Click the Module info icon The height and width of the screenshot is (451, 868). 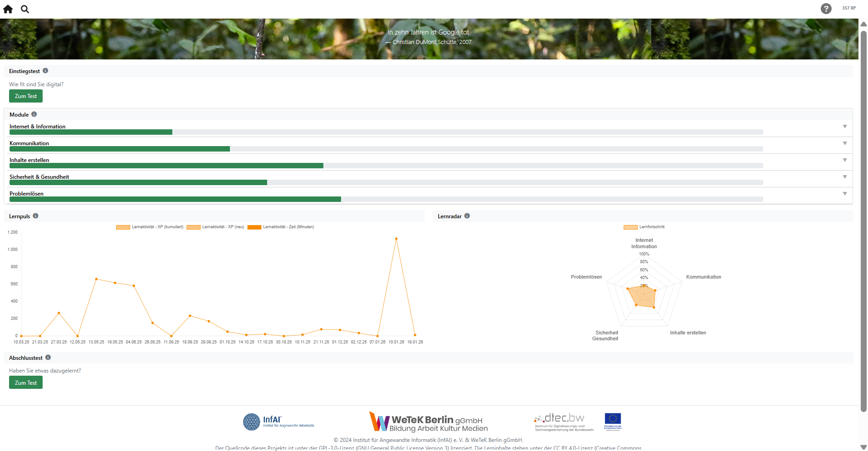[x=34, y=114]
